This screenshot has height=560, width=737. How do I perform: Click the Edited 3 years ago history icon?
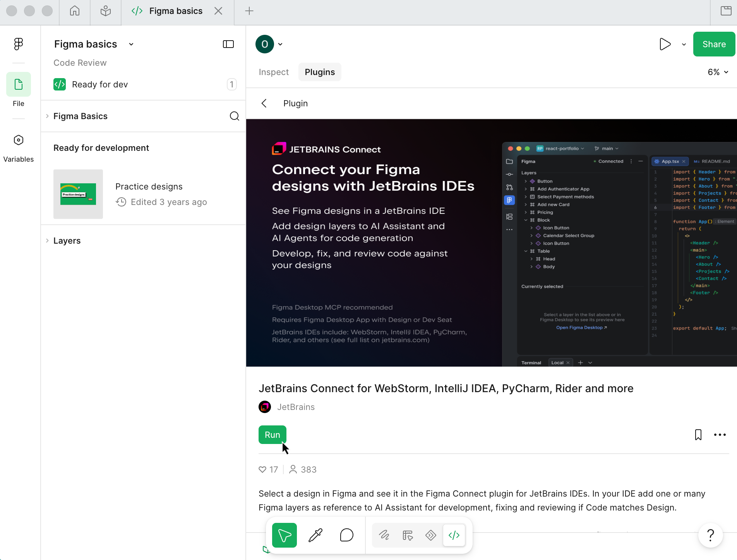pyautogui.click(x=121, y=202)
